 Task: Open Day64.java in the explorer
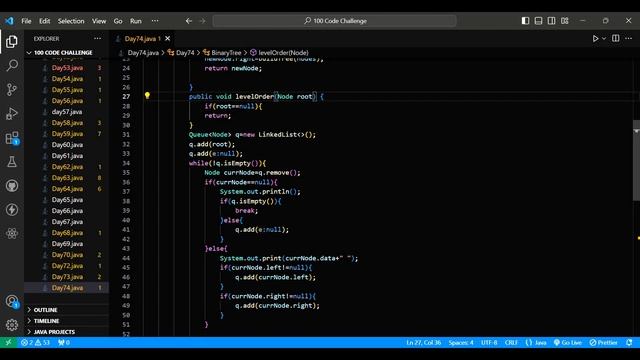[67, 189]
